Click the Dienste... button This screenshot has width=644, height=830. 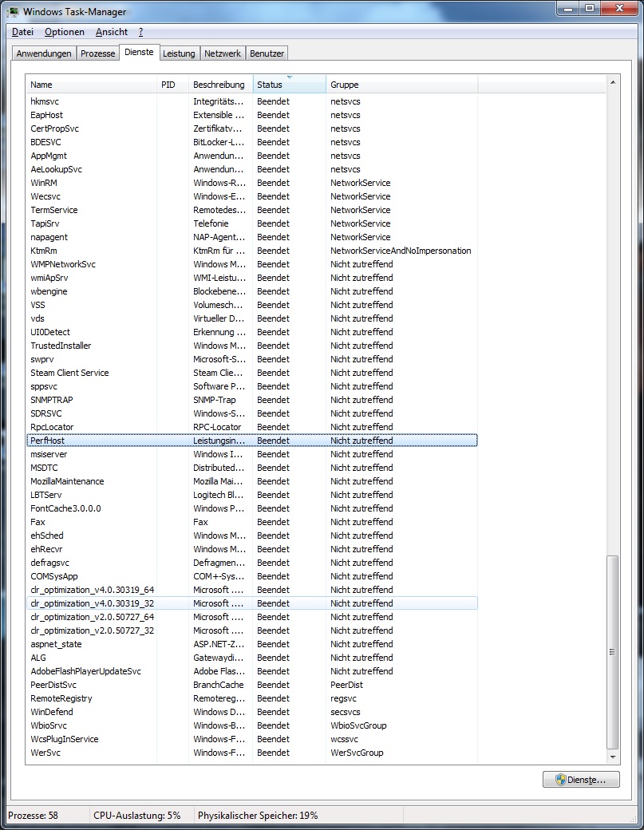[581, 780]
